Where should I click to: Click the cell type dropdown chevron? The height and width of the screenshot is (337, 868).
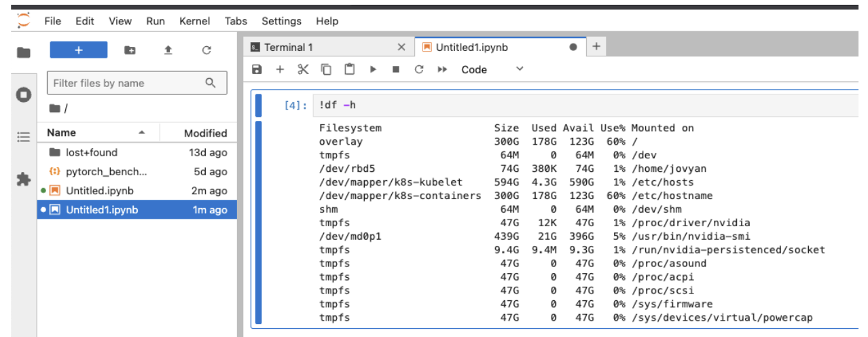pyautogui.click(x=520, y=69)
